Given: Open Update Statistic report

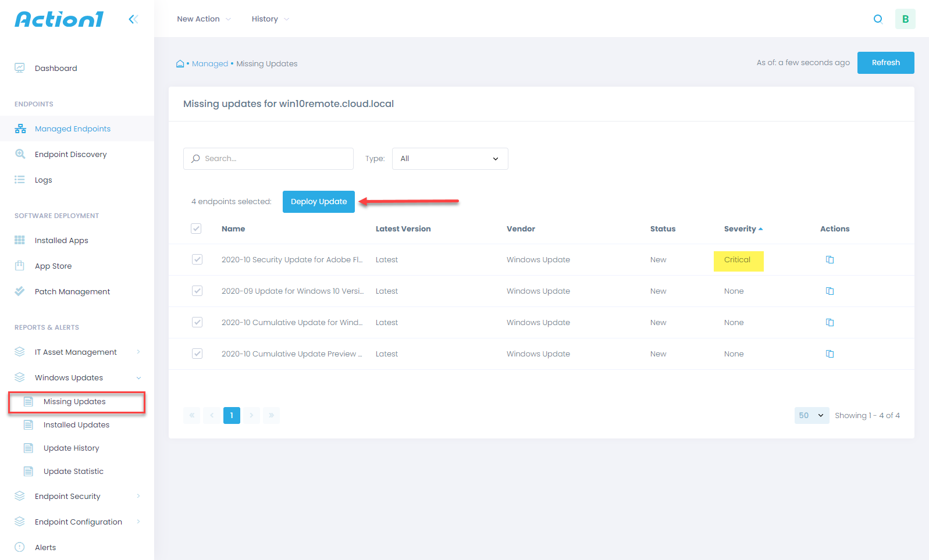Looking at the screenshot, I should coord(73,471).
